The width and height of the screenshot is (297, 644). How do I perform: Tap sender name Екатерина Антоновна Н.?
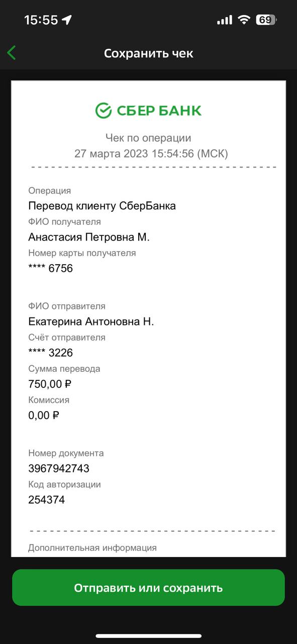91,321
